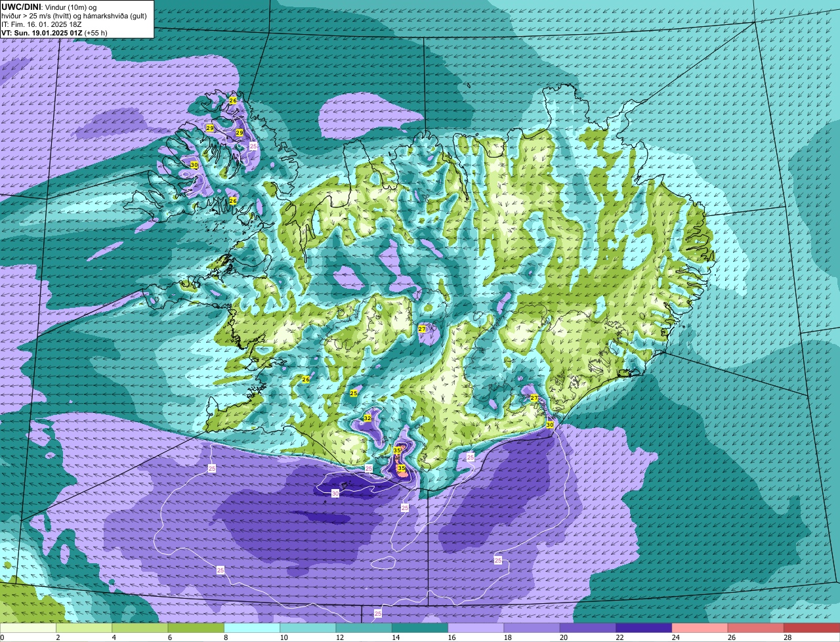Select the 'IT: Fim. 16. 01. 2025 18Z' line
Image resolution: width=840 pixels, height=642 pixels.
(x=42, y=24)
